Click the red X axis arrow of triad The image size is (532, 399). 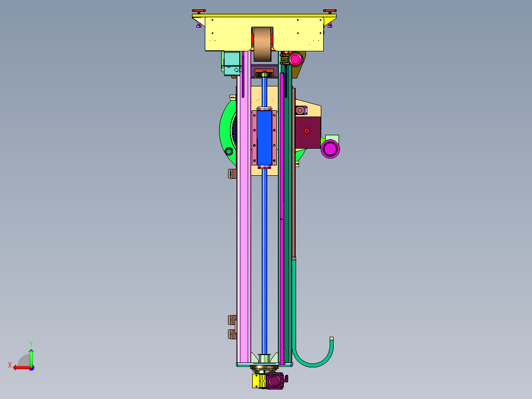click(21, 368)
